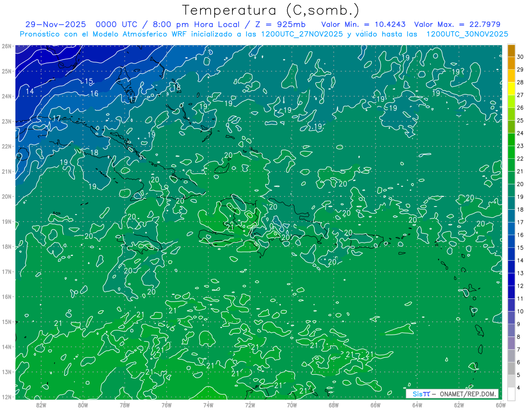Click the '60W' longitude axis label
The width and height of the screenshot is (532, 411).
click(x=501, y=404)
